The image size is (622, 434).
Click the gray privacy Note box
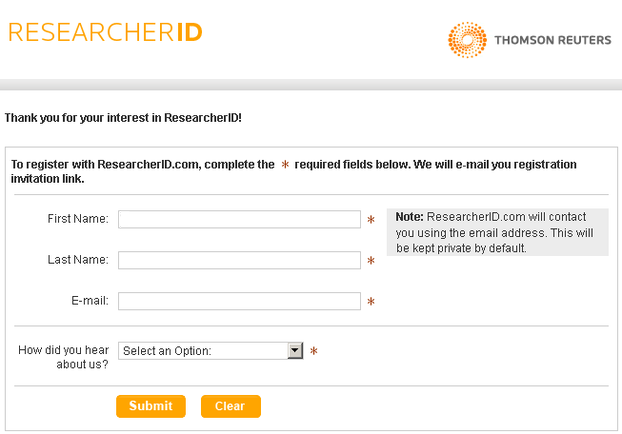[x=497, y=232]
